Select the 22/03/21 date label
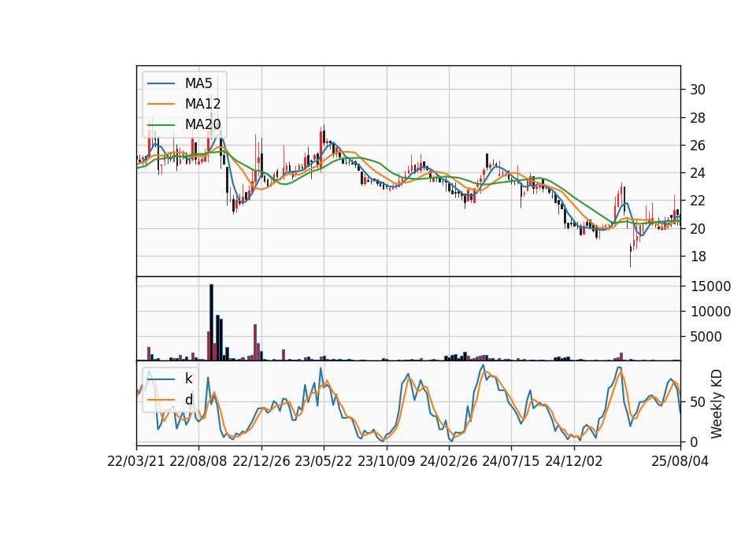 click(136, 461)
